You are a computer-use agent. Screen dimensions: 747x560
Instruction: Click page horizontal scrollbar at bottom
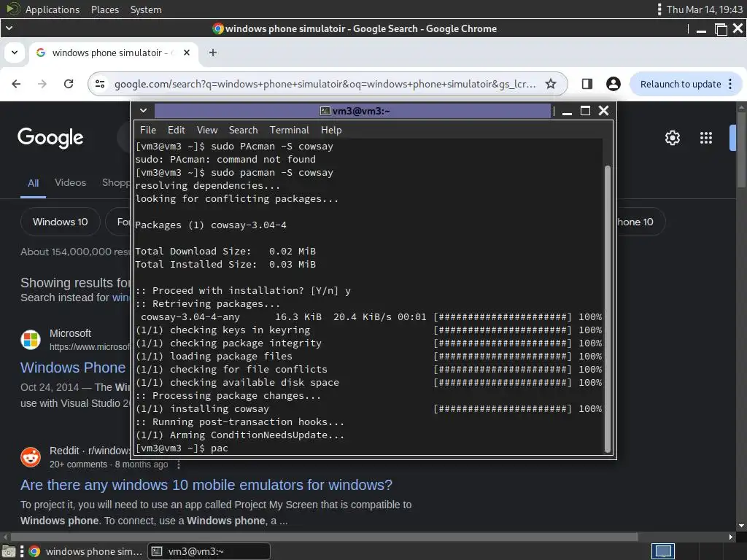[x=324, y=537]
